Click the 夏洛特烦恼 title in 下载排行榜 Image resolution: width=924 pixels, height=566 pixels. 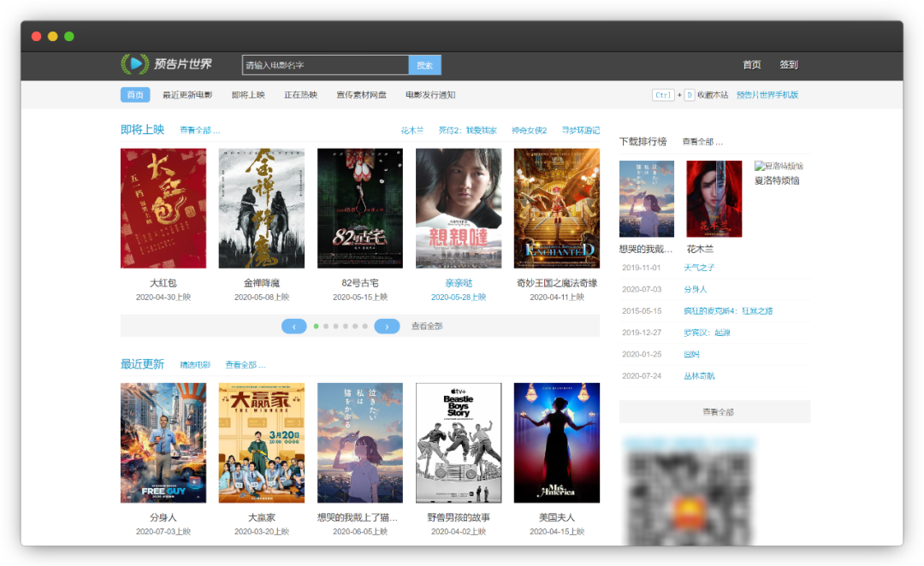[x=777, y=180]
